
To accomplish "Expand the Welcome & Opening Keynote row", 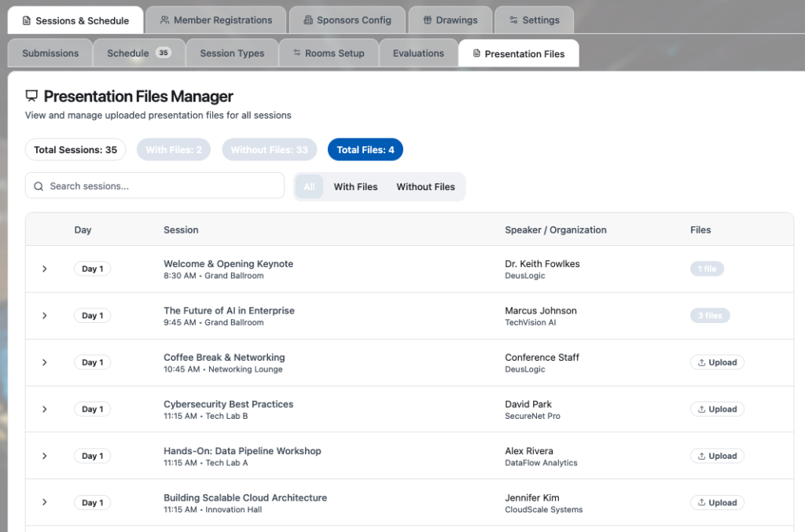I will tap(45, 269).
